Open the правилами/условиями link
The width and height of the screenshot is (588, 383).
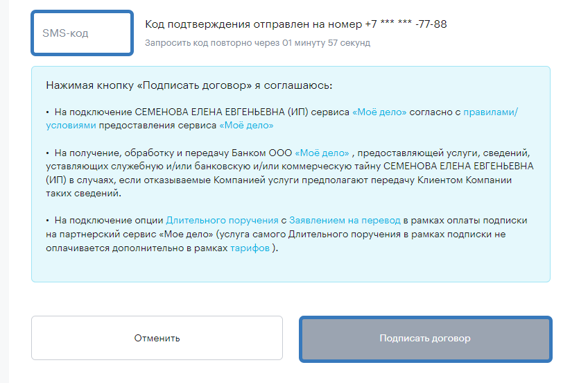pos(490,112)
